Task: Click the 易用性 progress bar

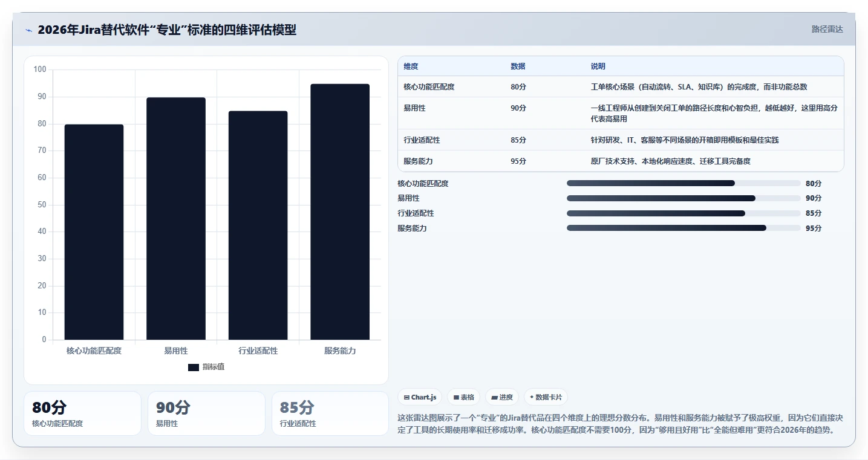Action: (x=684, y=198)
